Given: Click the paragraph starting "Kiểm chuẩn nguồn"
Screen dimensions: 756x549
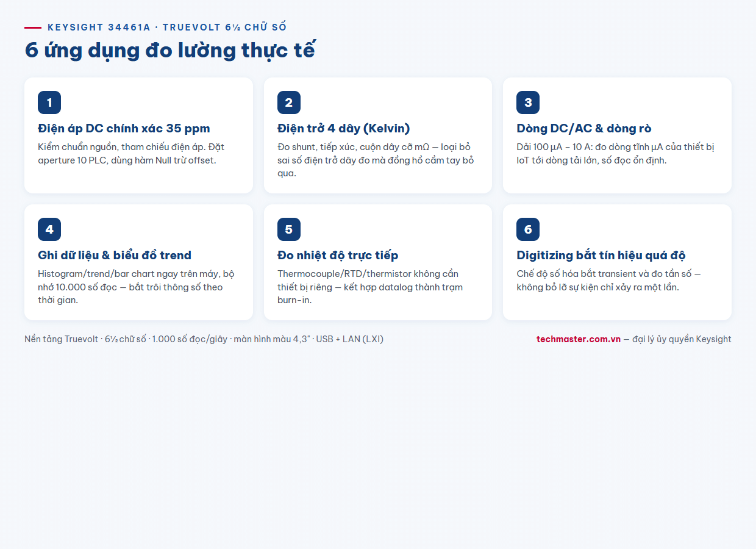Looking at the screenshot, I should (131, 154).
